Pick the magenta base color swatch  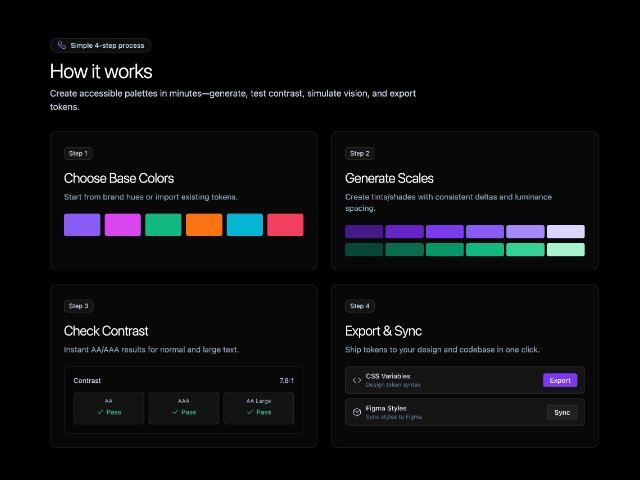(x=122, y=225)
